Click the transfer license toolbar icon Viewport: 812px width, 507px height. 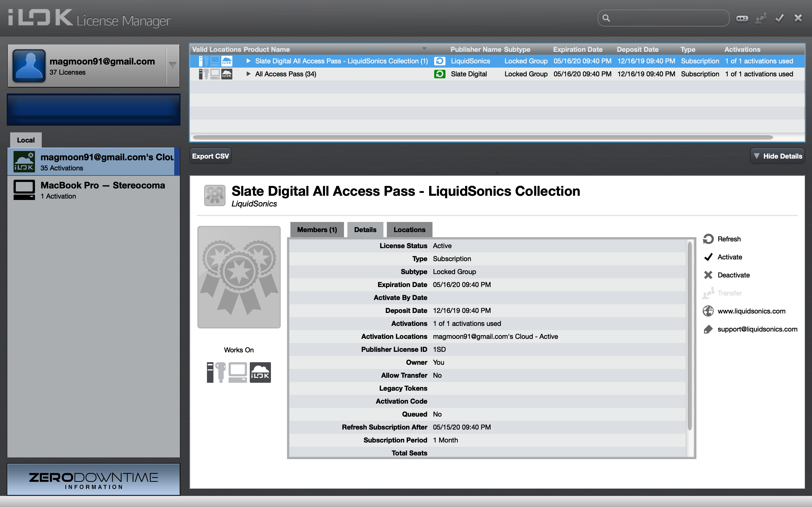[761, 18]
